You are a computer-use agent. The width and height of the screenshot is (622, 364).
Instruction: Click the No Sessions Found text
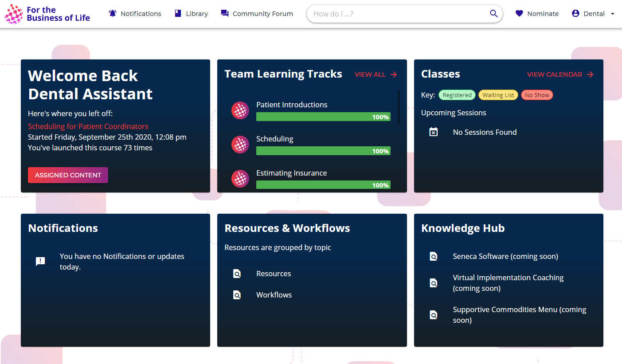pyautogui.click(x=485, y=132)
